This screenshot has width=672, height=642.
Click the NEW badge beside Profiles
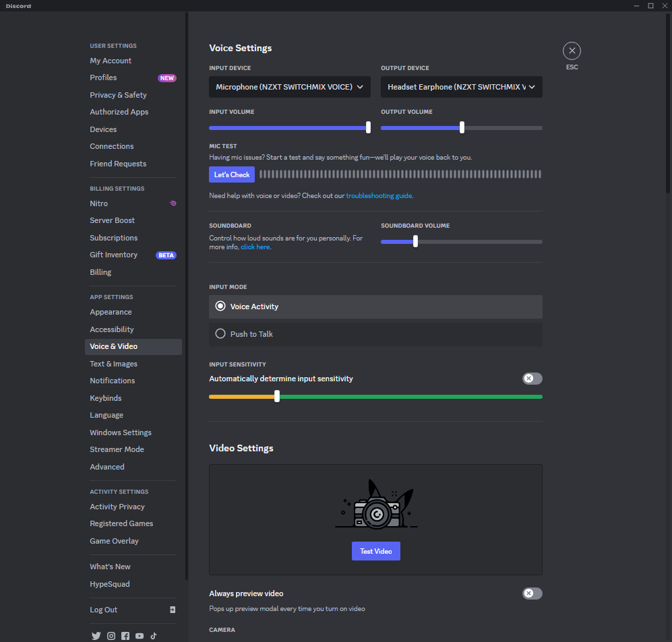[167, 78]
